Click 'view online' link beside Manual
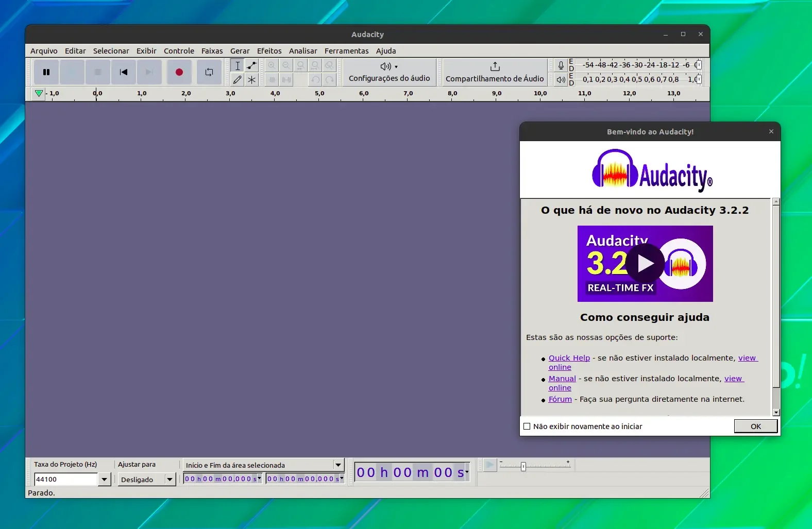This screenshot has width=812, height=529. (733, 379)
